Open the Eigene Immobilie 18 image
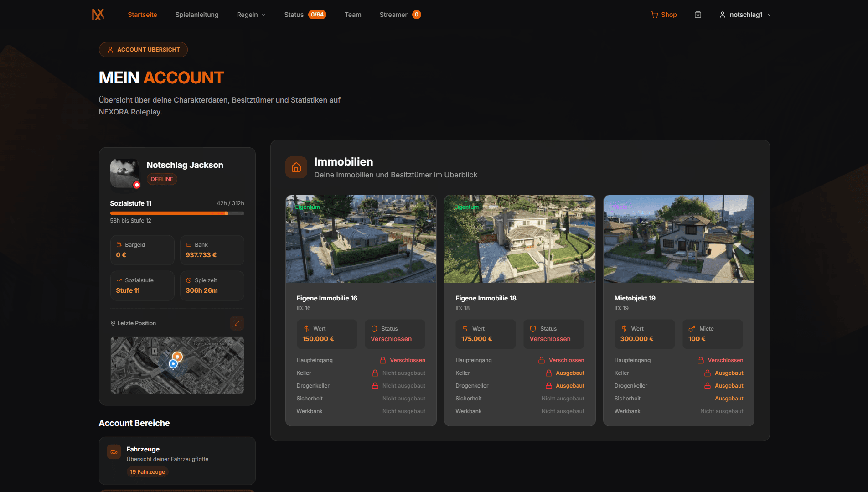This screenshot has height=492, width=868. click(x=520, y=239)
